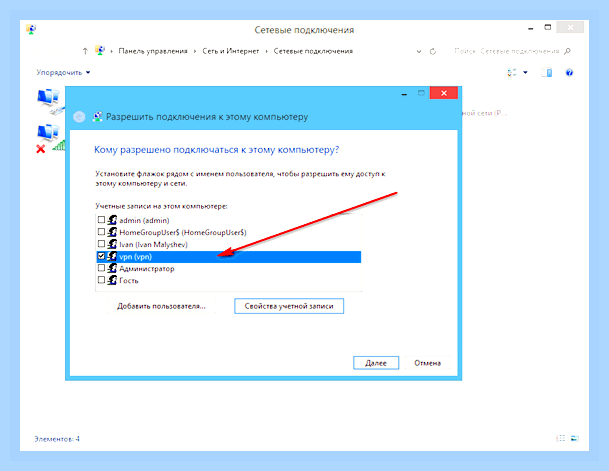
Task: Open the view options dropdown arrow
Action: 525,73
